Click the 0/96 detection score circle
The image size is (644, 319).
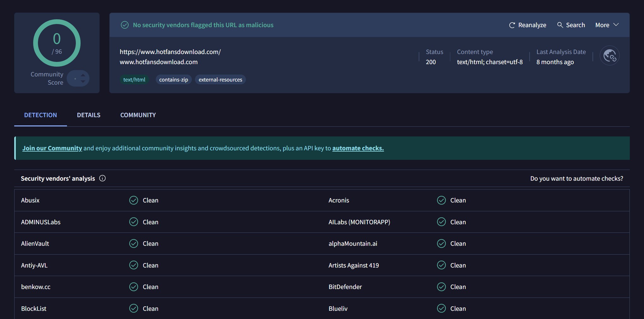click(x=57, y=43)
